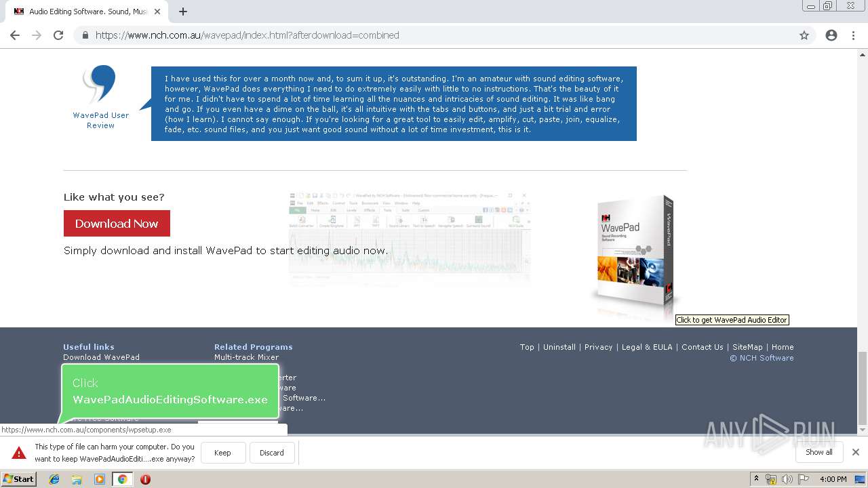Reload the current page
Image resolution: width=868 pixels, height=488 pixels.
click(x=58, y=35)
